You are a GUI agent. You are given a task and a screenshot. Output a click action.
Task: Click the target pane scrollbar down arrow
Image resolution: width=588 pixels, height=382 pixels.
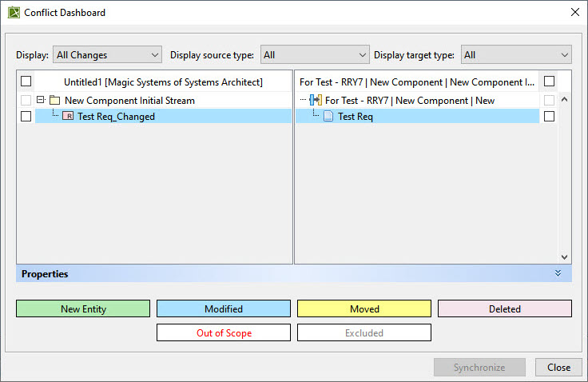[x=564, y=257]
